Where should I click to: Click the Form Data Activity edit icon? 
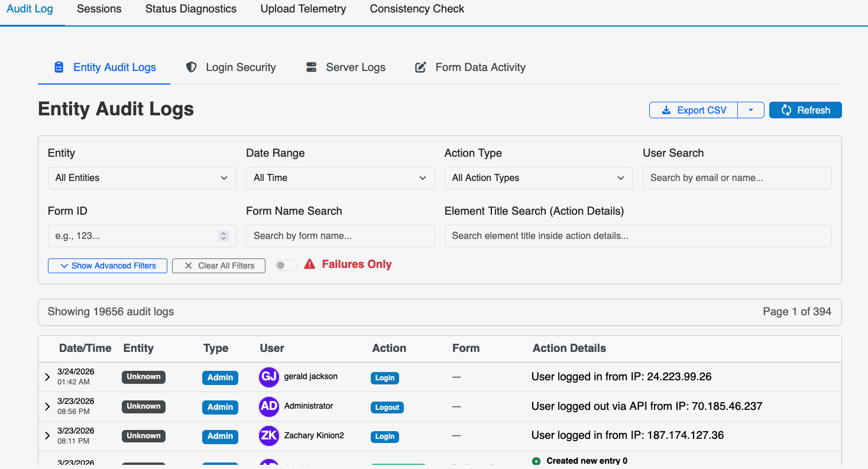420,67
